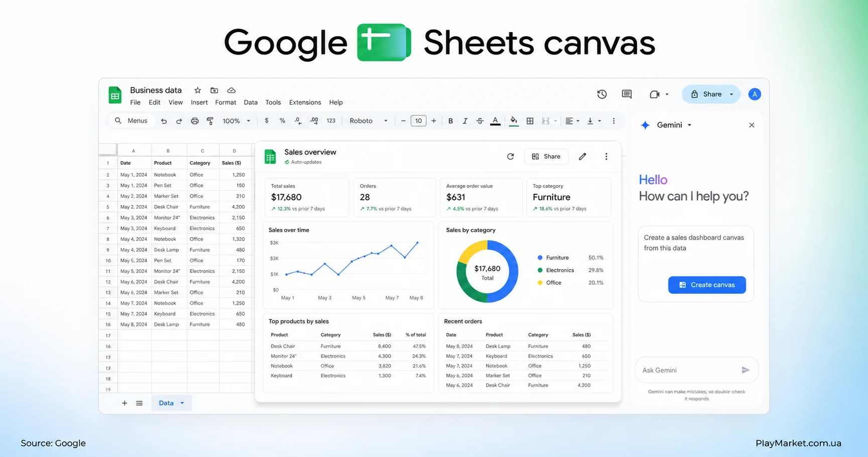Viewport: 868px width, 457px height.
Task: Click the redo arrow
Action: pos(179,121)
